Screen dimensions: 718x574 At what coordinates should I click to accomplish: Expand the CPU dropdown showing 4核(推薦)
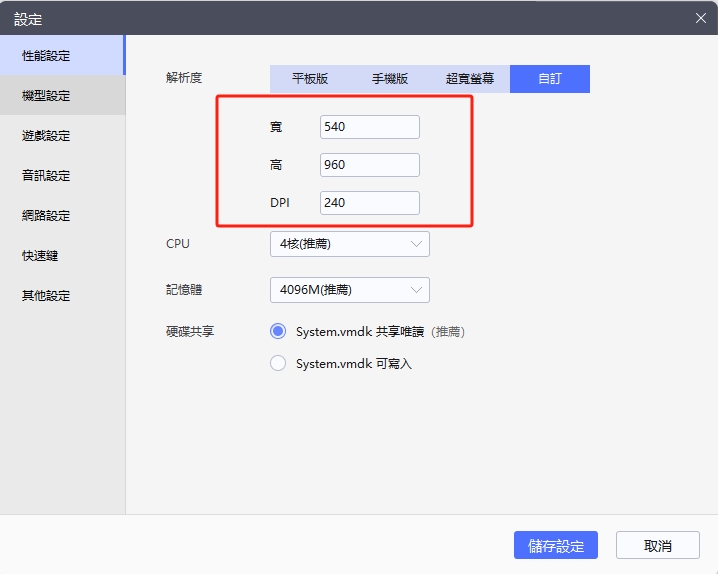[x=350, y=244]
